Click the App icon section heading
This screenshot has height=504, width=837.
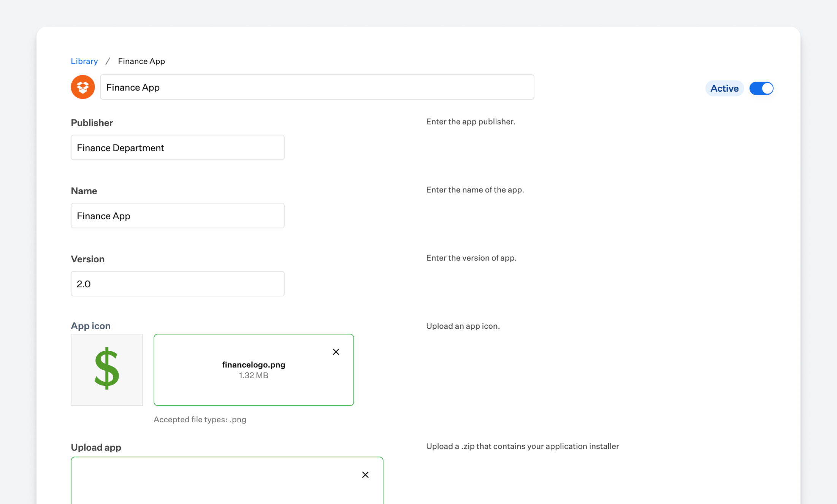(x=90, y=326)
